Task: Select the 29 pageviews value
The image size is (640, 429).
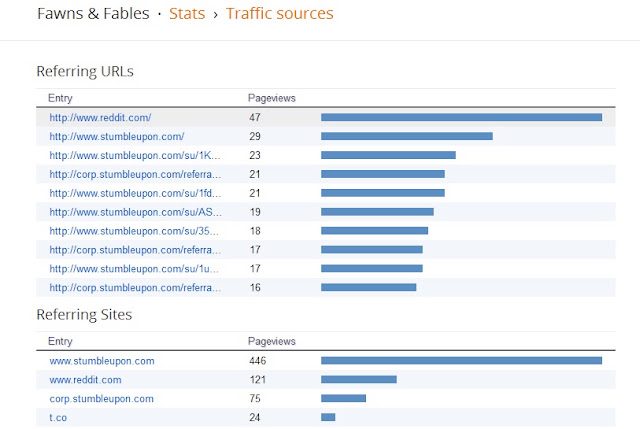Action: 255,136
